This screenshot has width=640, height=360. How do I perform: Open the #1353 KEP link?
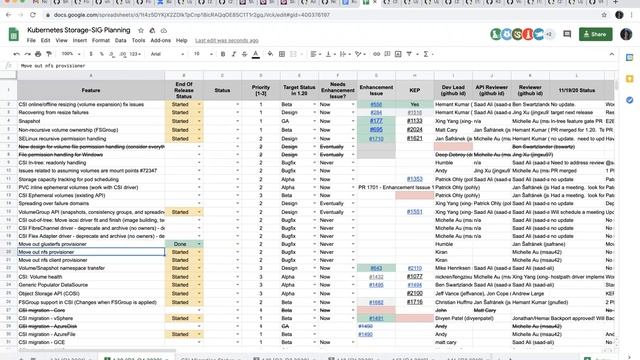pyautogui.click(x=414, y=179)
